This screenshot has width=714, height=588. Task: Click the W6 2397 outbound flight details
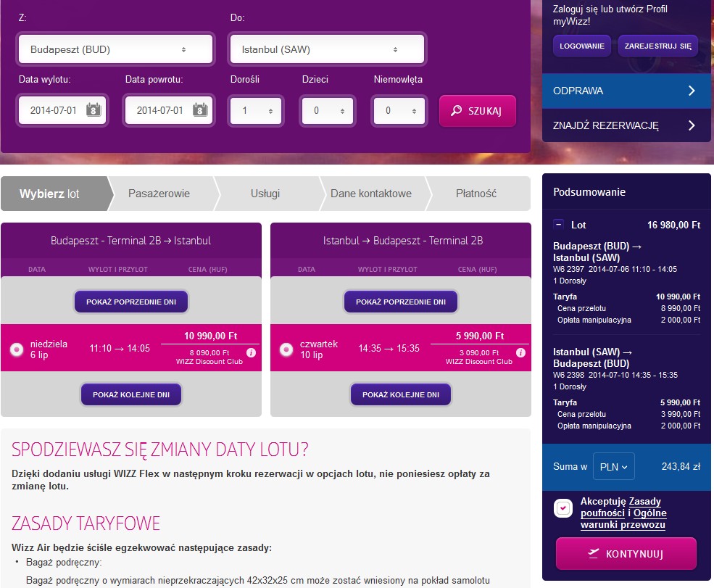[x=615, y=269]
